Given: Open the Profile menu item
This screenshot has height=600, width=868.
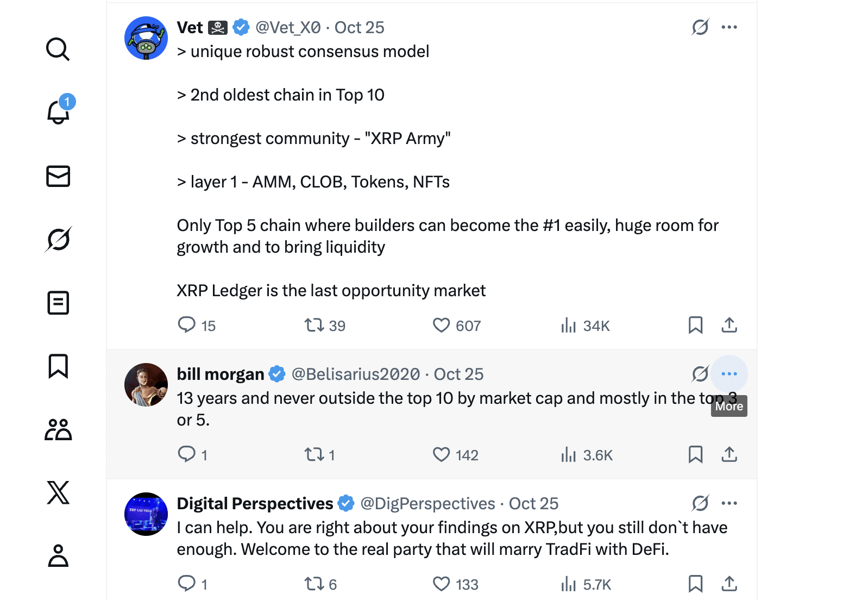Looking at the screenshot, I should pyautogui.click(x=58, y=555).
